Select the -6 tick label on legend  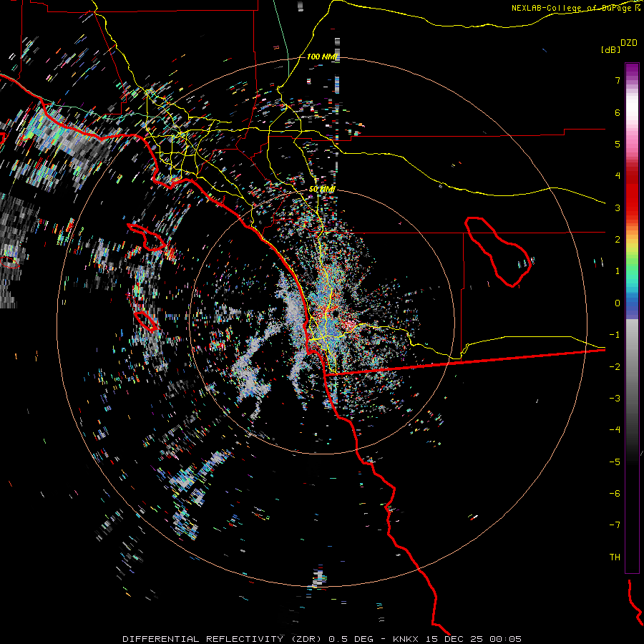click(615, 494)
